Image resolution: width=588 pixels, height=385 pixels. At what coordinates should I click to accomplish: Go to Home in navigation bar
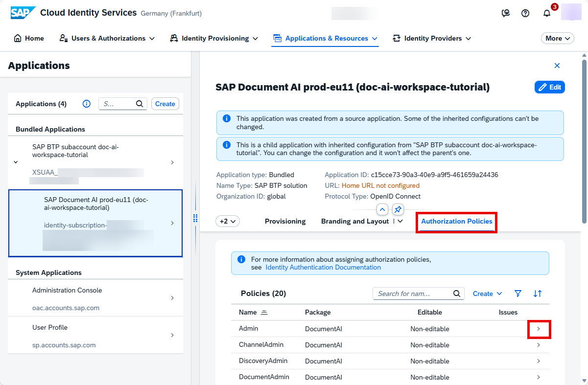click(29, 38)
